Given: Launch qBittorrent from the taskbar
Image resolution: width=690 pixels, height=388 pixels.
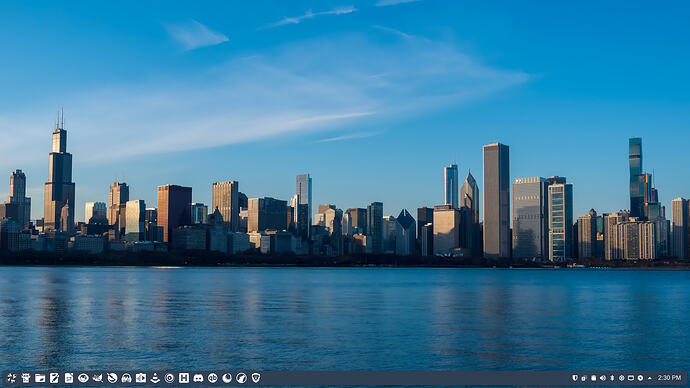Looking at the screenshot, I should click(213, 378).
